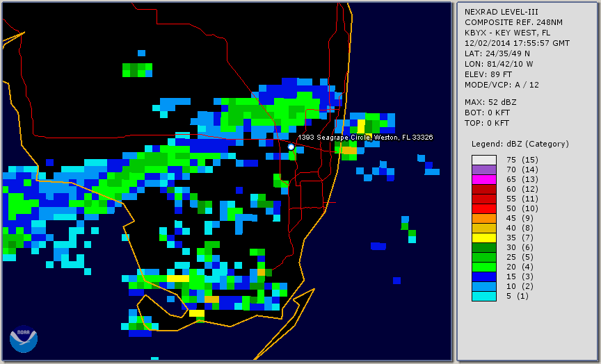The image size is (601, 364).
Task: Click the white location marker dot for Weston
Action: pos(291,147)
